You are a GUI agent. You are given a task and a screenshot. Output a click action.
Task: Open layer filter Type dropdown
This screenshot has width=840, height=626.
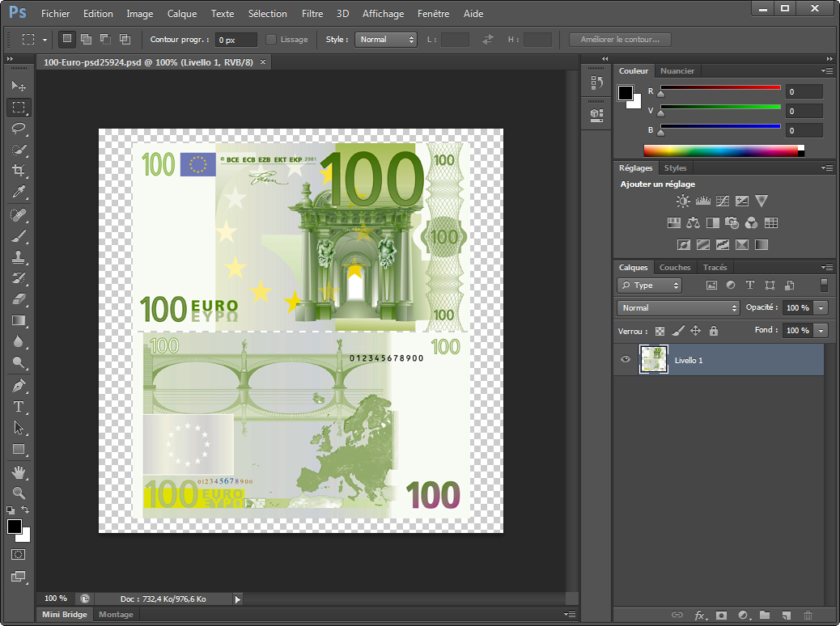pos(649,286)
